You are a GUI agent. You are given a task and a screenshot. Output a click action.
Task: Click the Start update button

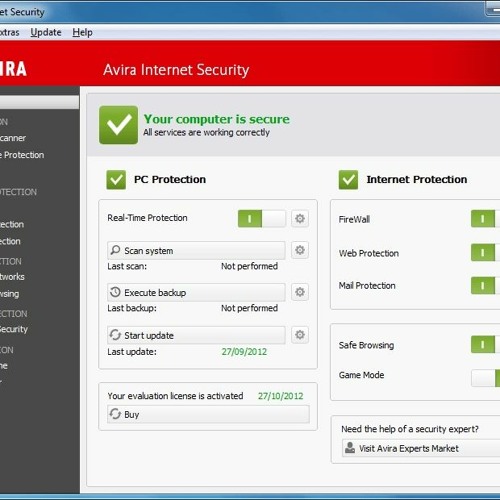pos(196,335)
